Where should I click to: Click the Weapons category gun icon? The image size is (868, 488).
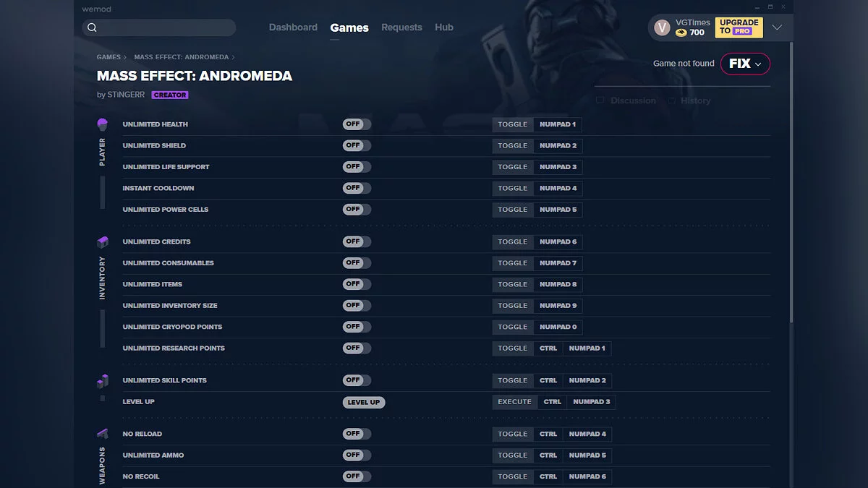pyautogui.click(x=102, y=434)
